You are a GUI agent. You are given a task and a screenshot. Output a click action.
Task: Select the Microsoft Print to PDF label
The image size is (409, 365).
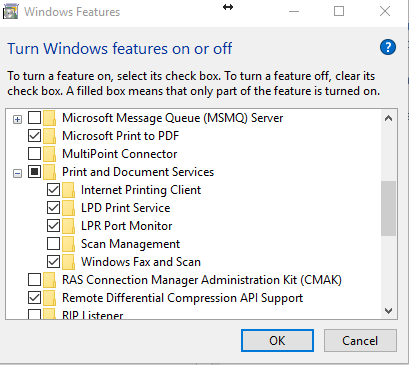click(121, 136)
